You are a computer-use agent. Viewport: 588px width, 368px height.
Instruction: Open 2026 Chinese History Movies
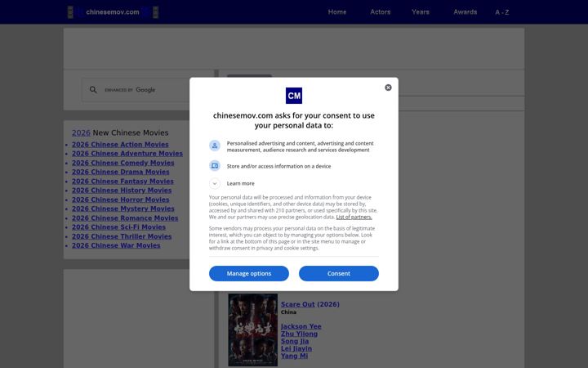122,190
